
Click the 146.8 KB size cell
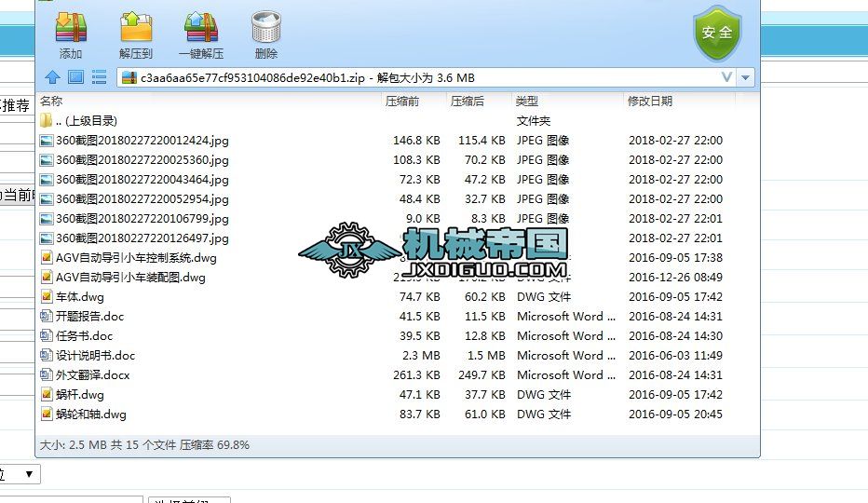click(x=416, y=141)
